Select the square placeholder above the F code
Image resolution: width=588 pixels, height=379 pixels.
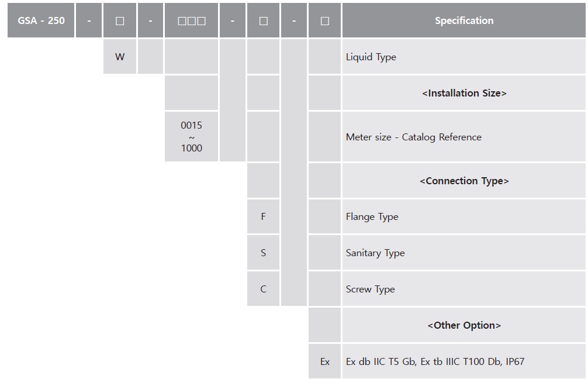pyautogui.click(x=263, y=20)
